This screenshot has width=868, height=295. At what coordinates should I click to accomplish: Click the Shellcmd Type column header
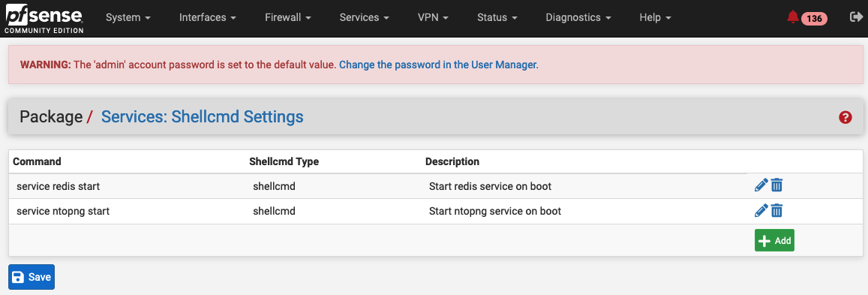pos(284,161)
